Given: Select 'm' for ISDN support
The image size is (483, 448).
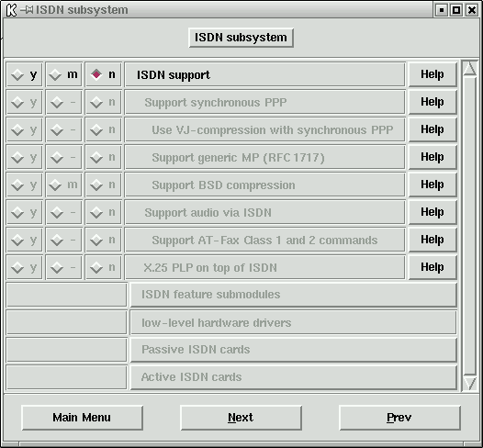Looking at the screenshot, I should click(x=63, y=74).
